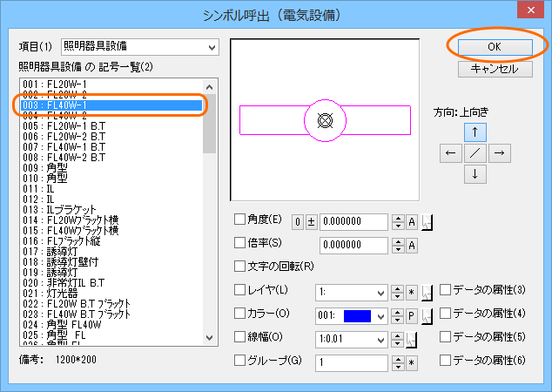Set direction to upward arrow
Screen dimensions: 552x392
point(474,132)
